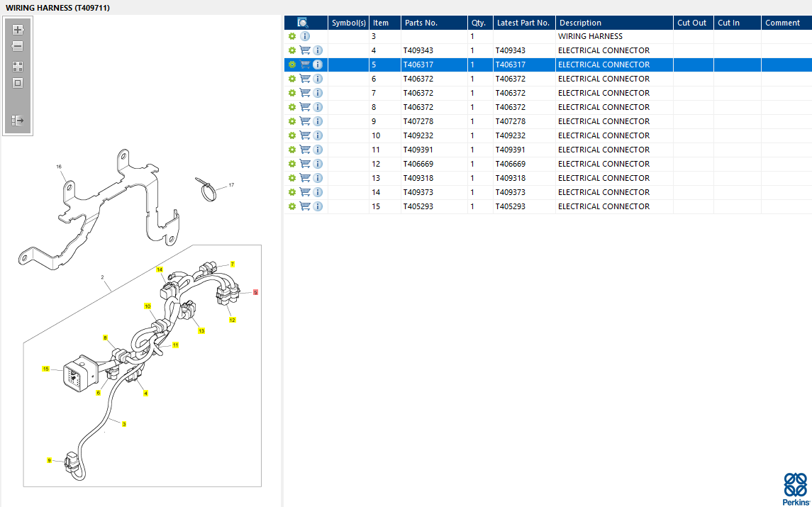
Task: Click green gear icon for item 15
Action: pos(292,206)
